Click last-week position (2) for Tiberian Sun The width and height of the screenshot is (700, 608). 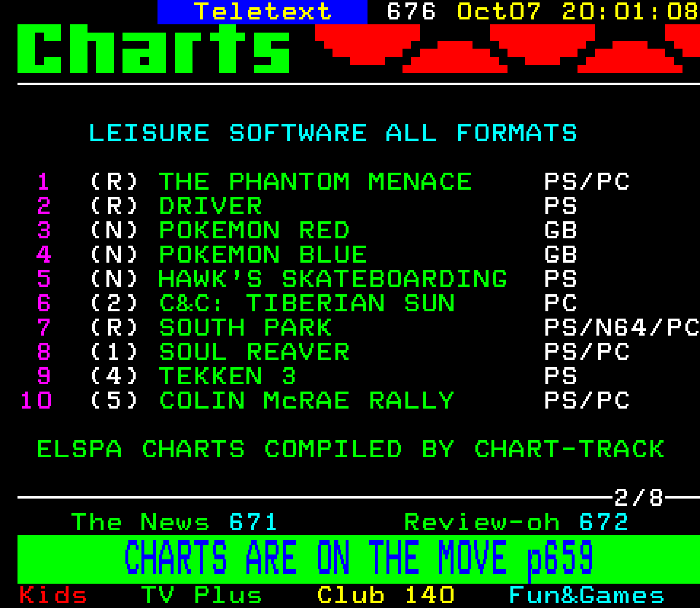114,304
